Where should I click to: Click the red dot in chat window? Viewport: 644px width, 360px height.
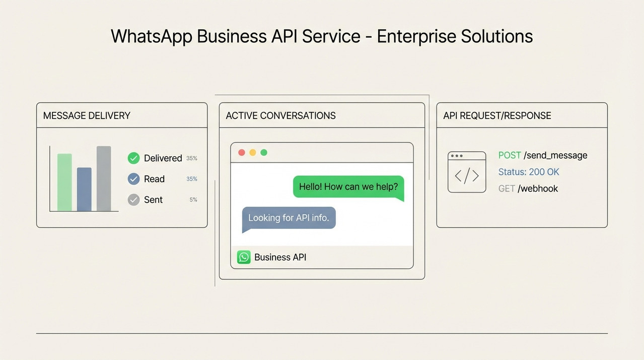(242, 152)
